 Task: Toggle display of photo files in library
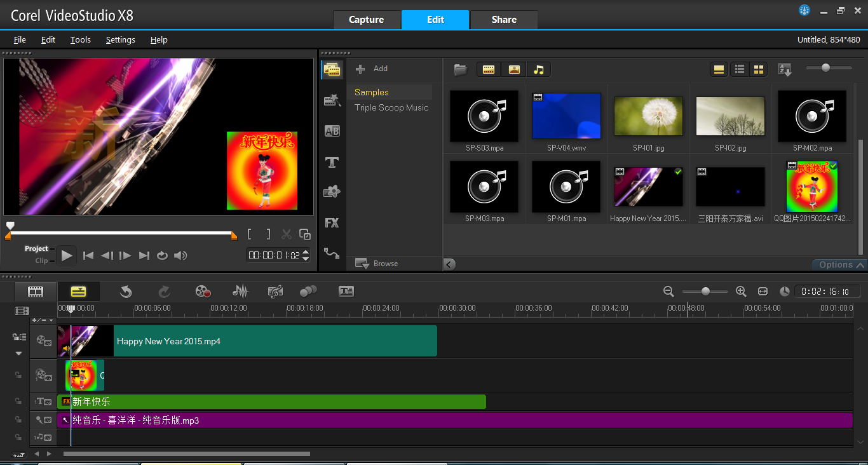[x=514, y=69]
